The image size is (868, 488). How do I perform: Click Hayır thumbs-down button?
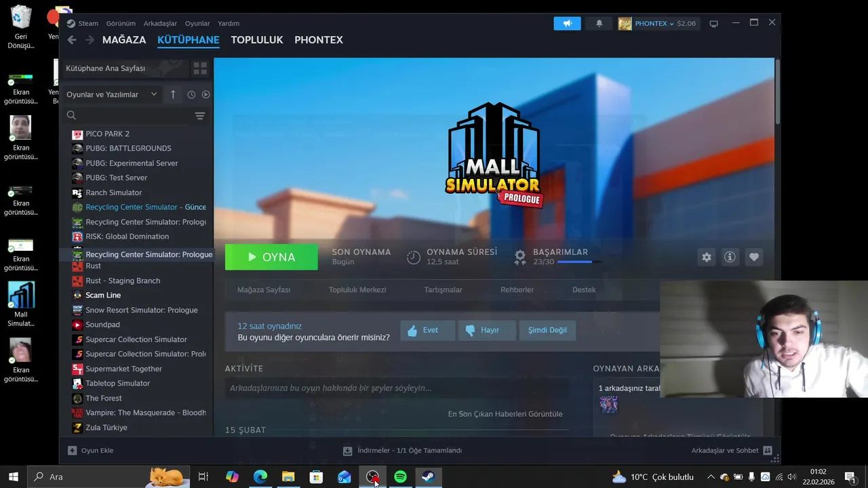(x=487, y=330)
